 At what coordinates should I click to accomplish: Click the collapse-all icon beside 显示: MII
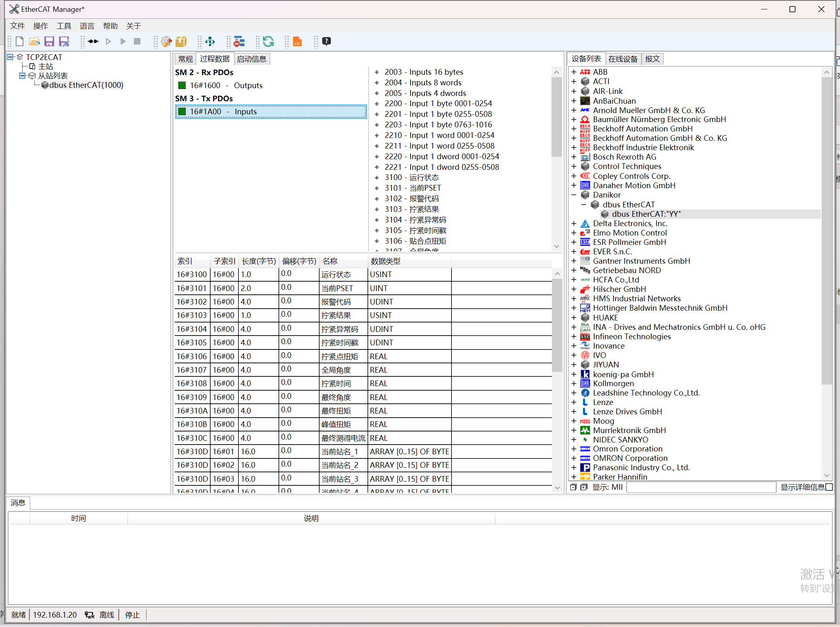573,487
